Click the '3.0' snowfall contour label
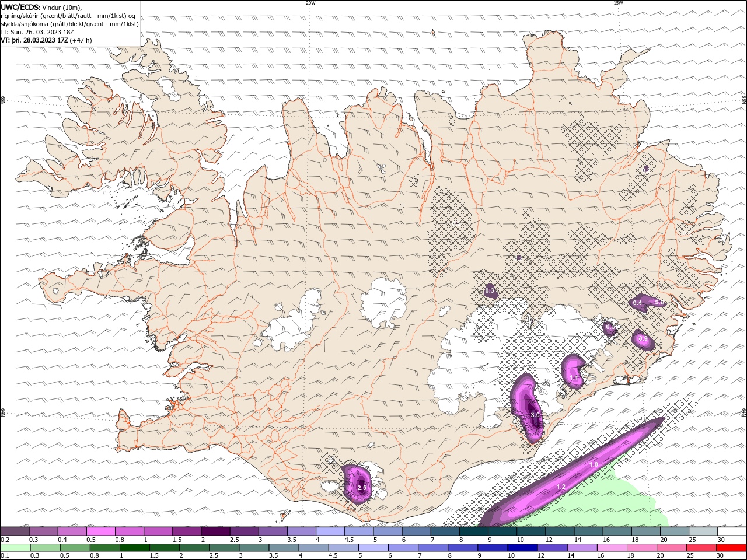This screenshot has height=560, width=747. [x=535, y=415]
